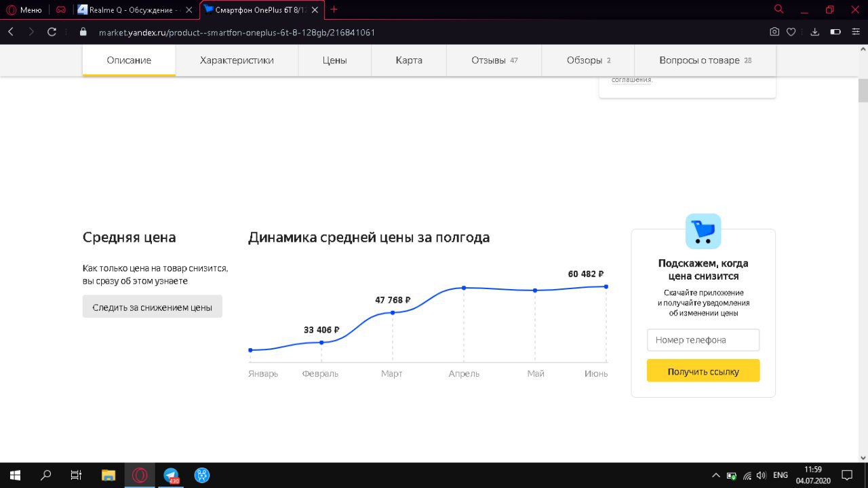868x488 pixels.
Task: Open the GX Corner gamepad icon
Action: point(61,10)
